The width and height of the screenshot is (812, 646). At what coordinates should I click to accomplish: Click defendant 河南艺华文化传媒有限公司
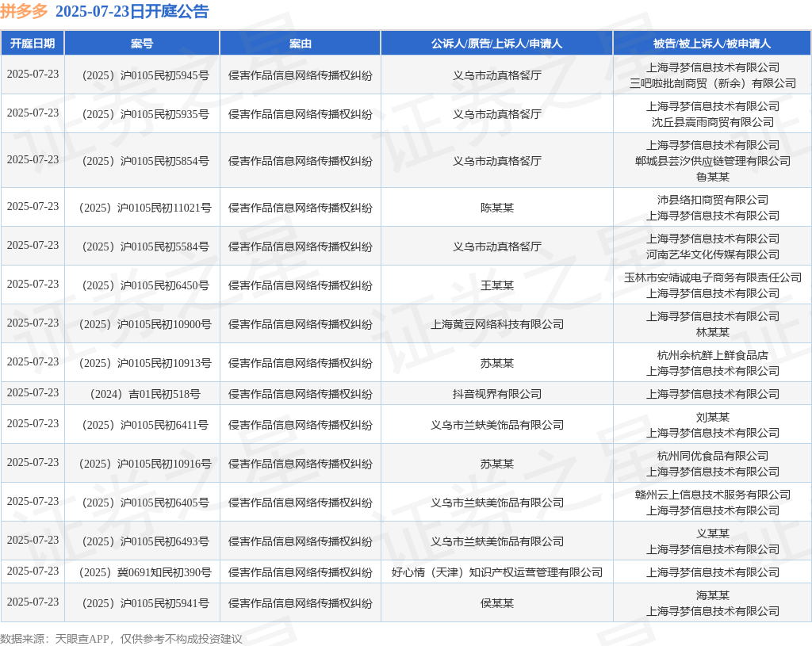tap(713, 254)
